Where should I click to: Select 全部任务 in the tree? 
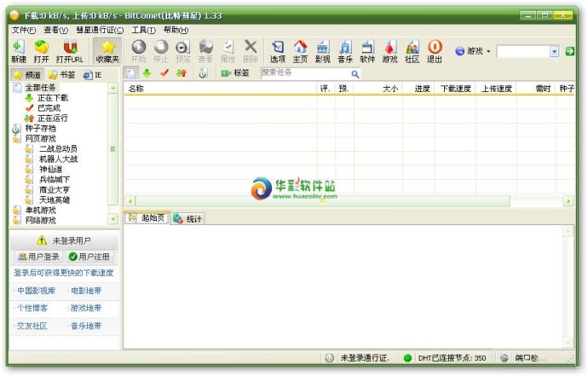click(40, 88)
